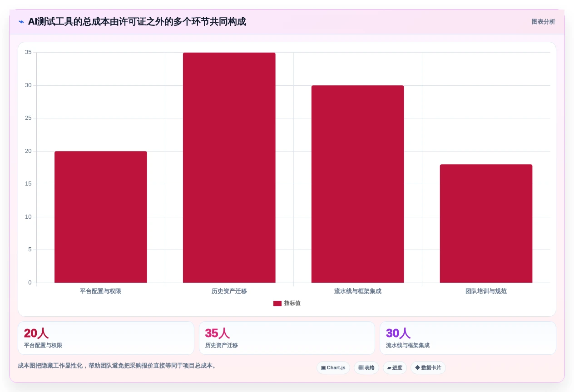574x392 pixels.
Task: Click the footer note starting with 成本图把隐藏工作显性化
Action: pyautogui.click(x=118, y=366)
